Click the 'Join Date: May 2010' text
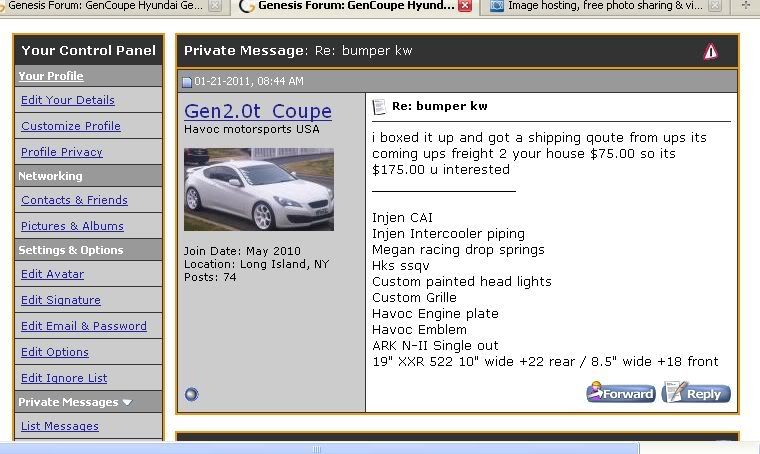Screen dimensions: 760x454 point(242,251)
